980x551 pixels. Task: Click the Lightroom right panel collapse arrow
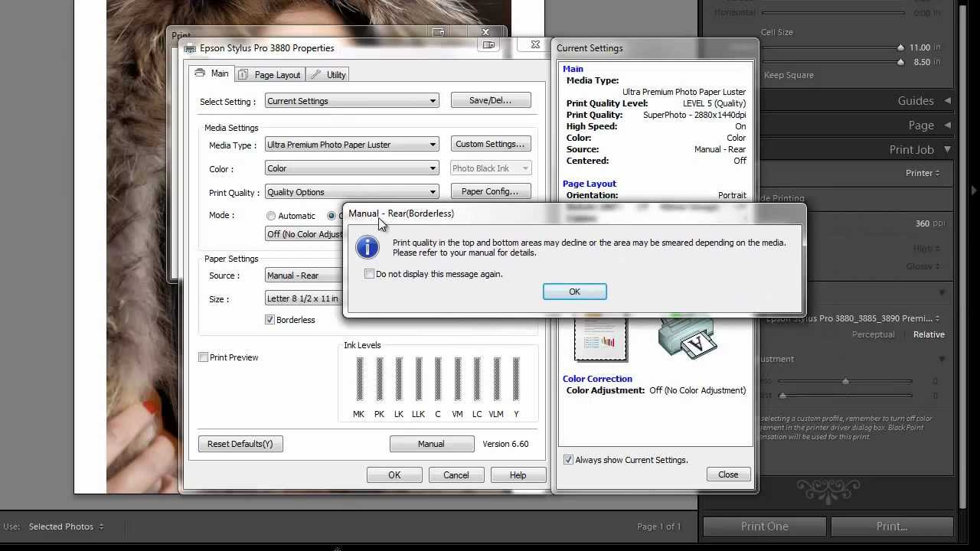(973, 190)
